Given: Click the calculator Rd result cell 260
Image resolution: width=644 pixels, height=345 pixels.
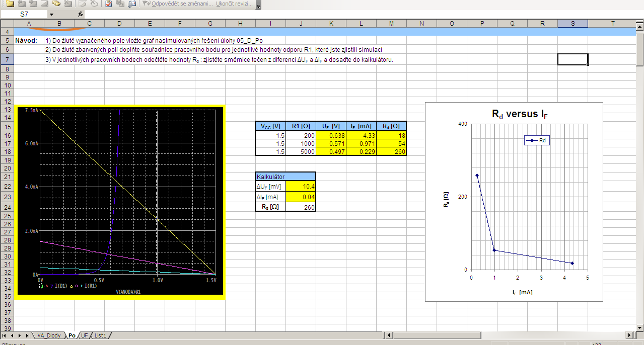Looking at the screenshot, I should [301, 207].
